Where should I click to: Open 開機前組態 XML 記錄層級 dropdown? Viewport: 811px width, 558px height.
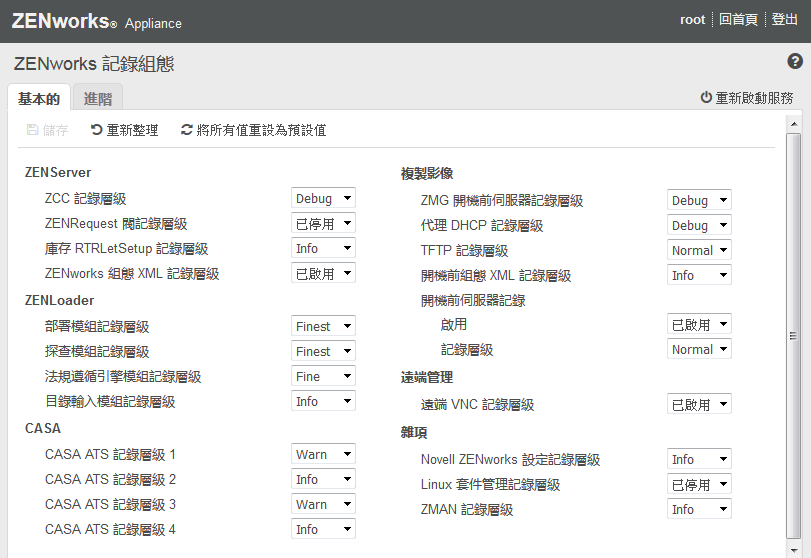(x=699, y=275)
